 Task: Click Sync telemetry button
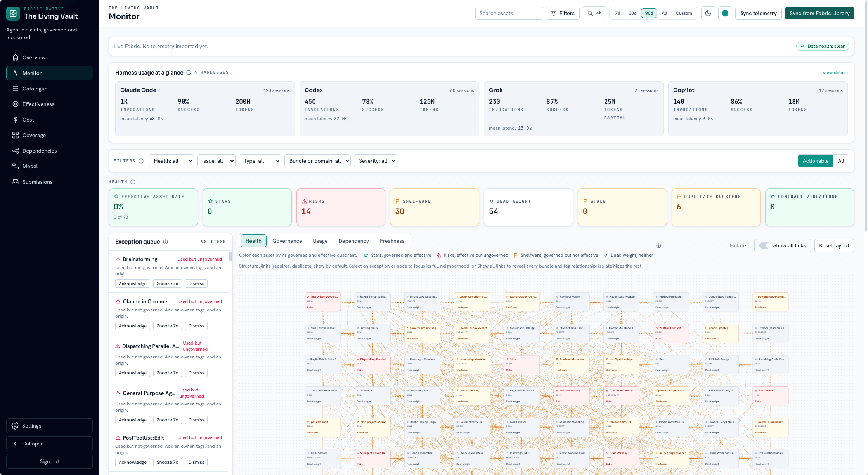(x=758, y=13)
